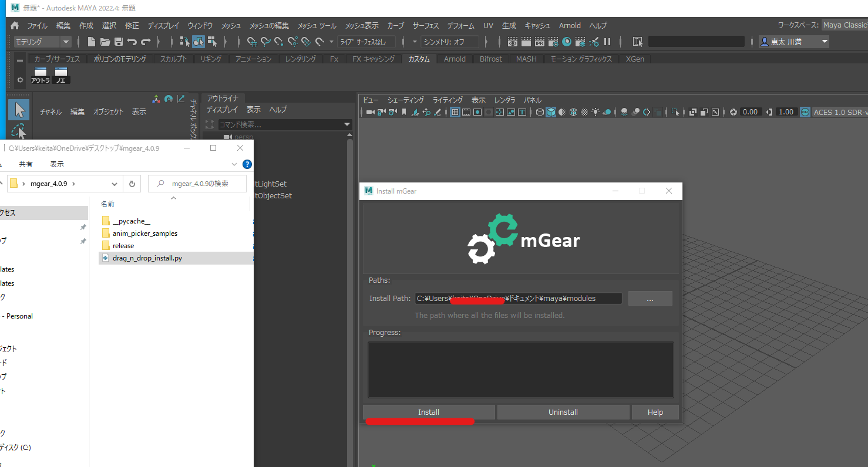Click the Uninstall button
This screenshot has height=467, width=868.
(563, 412)
